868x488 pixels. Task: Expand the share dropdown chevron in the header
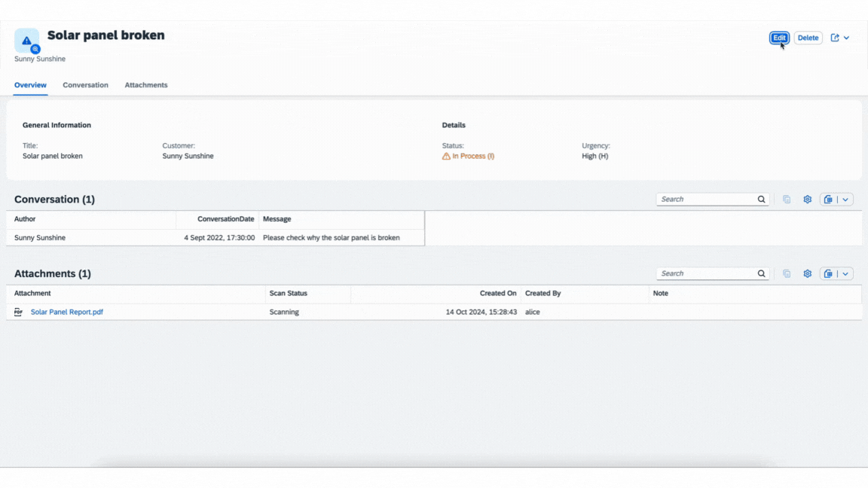846,38
